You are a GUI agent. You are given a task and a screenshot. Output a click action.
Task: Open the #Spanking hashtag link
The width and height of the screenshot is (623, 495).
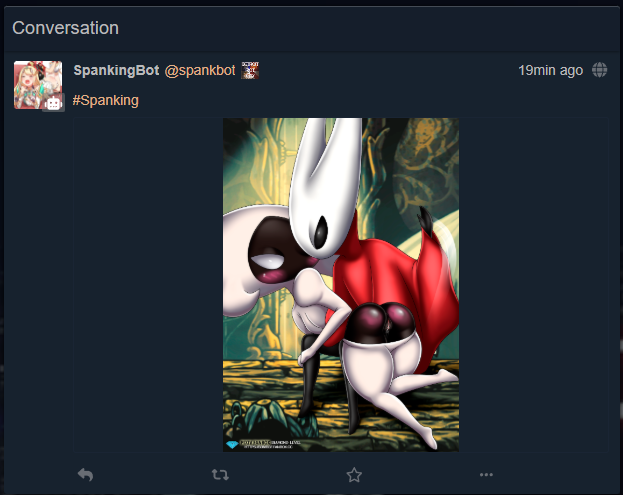tap(105, 100)
